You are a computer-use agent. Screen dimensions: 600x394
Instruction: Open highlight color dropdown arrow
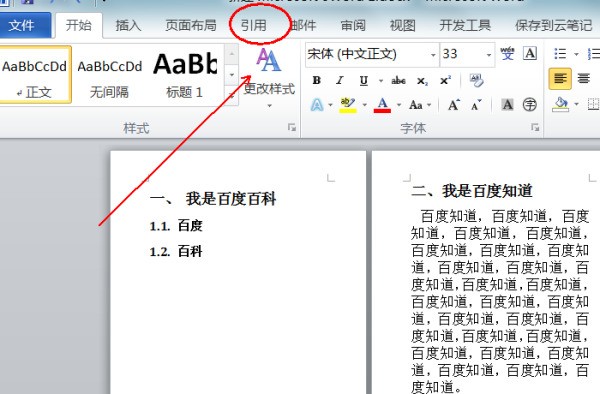pyautogui.click(x=364, y=105)
